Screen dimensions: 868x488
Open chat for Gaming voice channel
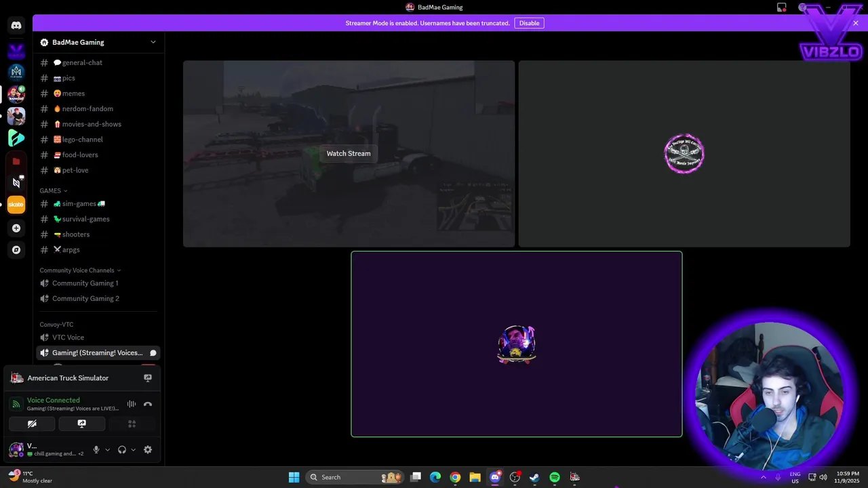(x=153, y=353)
